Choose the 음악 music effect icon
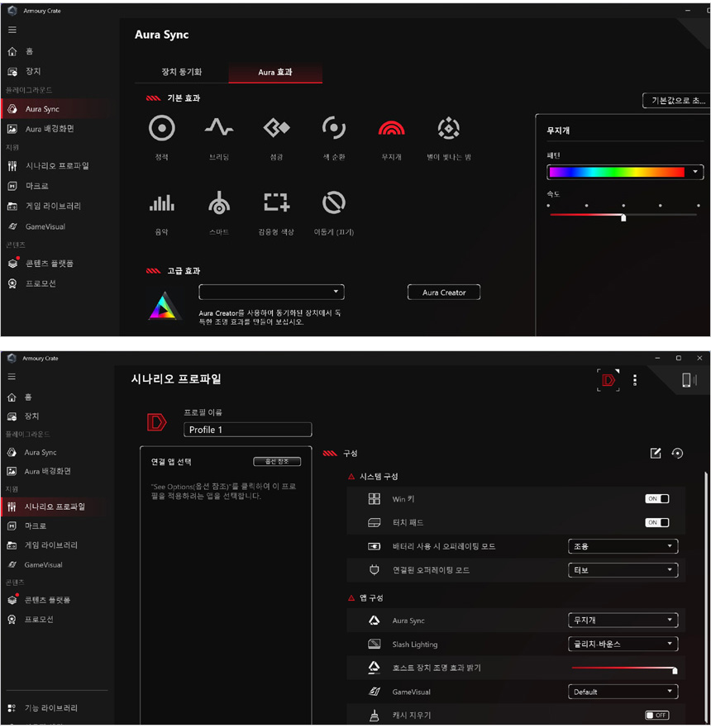The height and width of the screenshot is (728, 711). [162, 203]
